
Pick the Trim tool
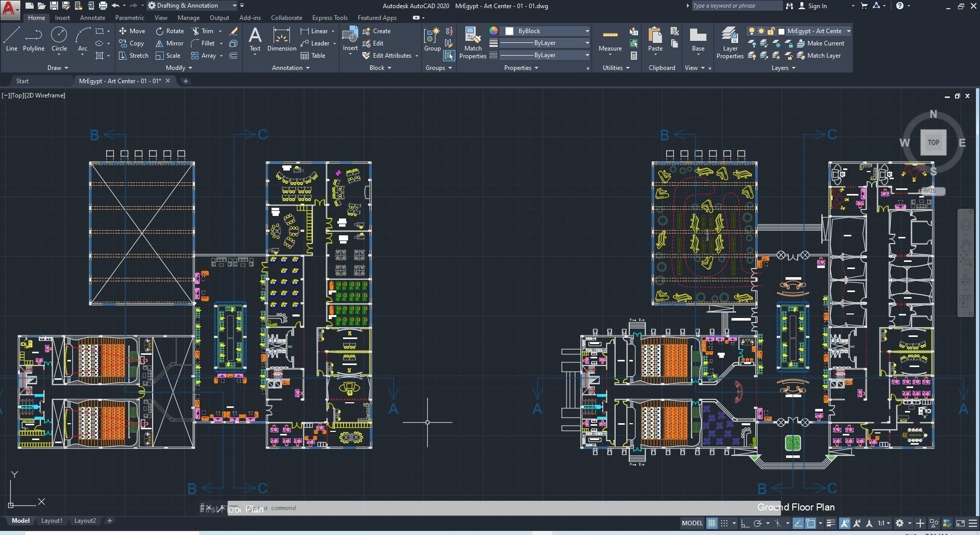203,31
